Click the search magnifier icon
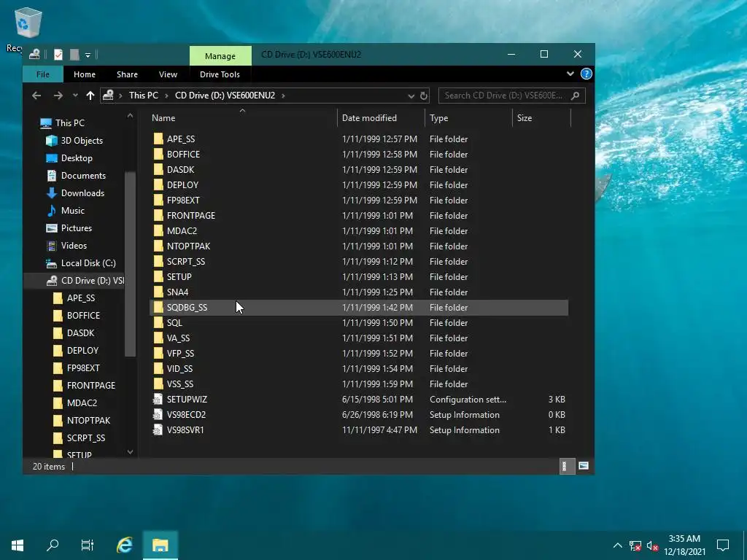The width and height of the screenshot is (747, 560). pyautogui.click(x=575, y=96)
